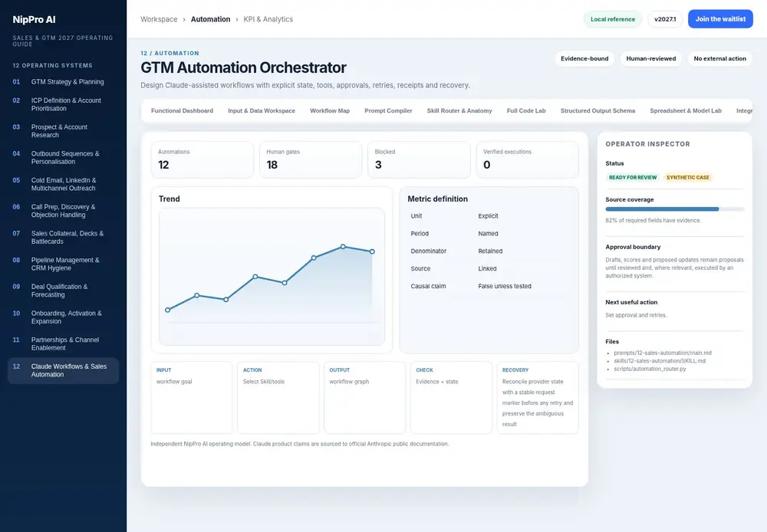Go to the Automation breadcrumb
767x532 pixels.
[210, 19]
